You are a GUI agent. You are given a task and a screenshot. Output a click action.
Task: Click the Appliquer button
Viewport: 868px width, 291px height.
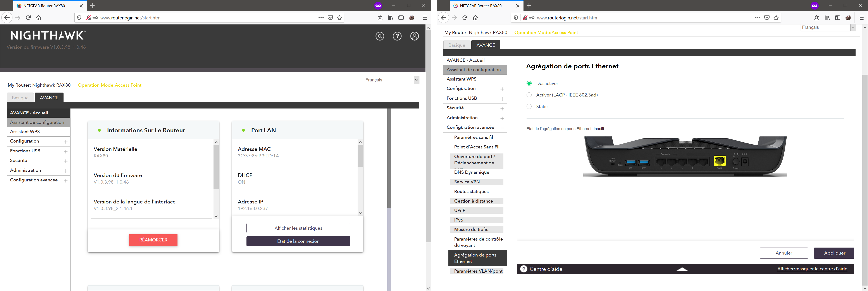pos(834,253)
